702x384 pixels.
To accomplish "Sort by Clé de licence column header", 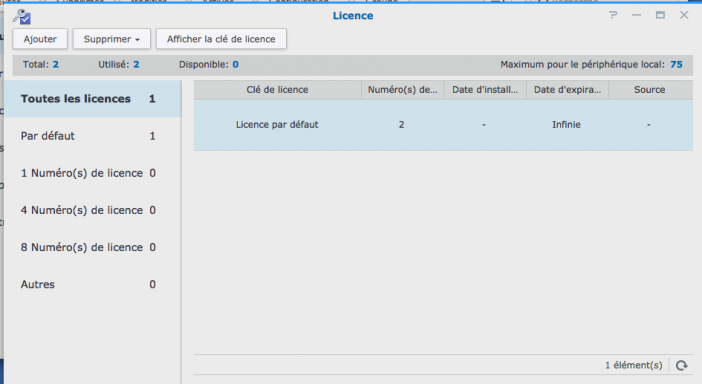I will pyautogui.click(x=278, y=90).
